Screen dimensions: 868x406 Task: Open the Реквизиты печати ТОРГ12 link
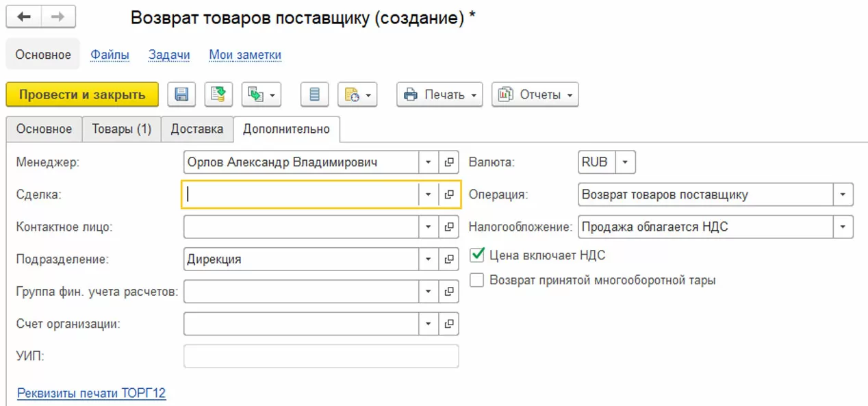(91, 393)
